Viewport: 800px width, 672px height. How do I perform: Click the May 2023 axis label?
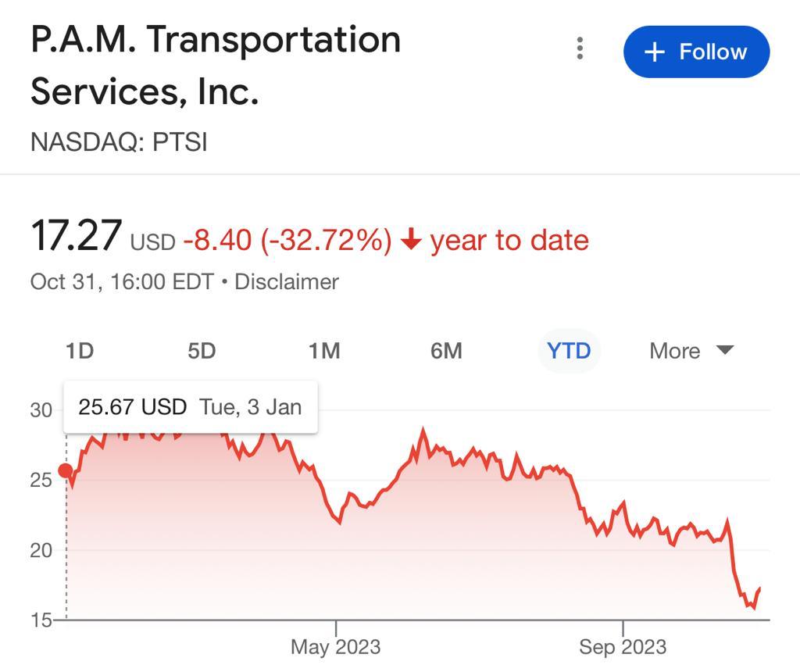click(335, 647)
